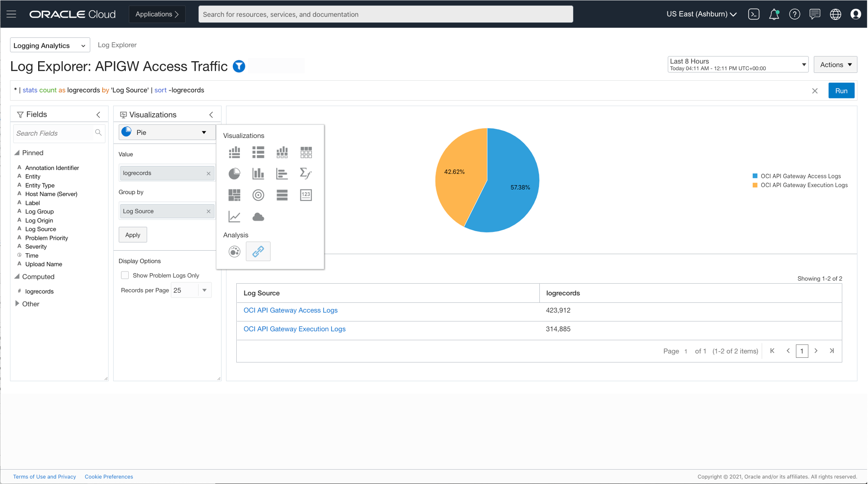This screenshot has width=868, height=484.
Task: Select the Pie chart visualization icon
Action: (x=234, y=173)
